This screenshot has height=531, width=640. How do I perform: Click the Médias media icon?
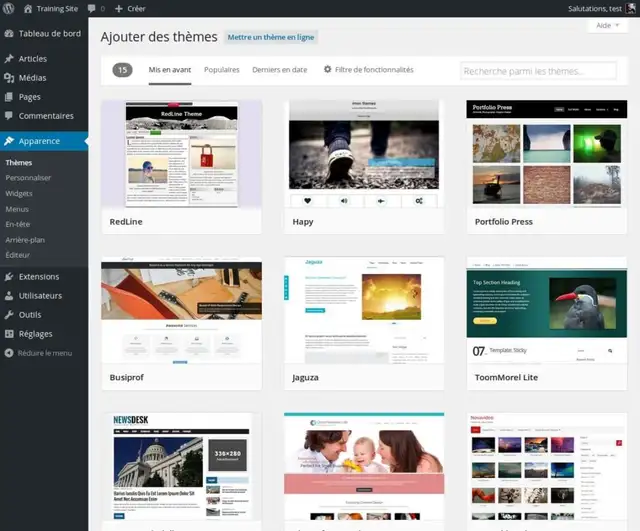[9, 78]
